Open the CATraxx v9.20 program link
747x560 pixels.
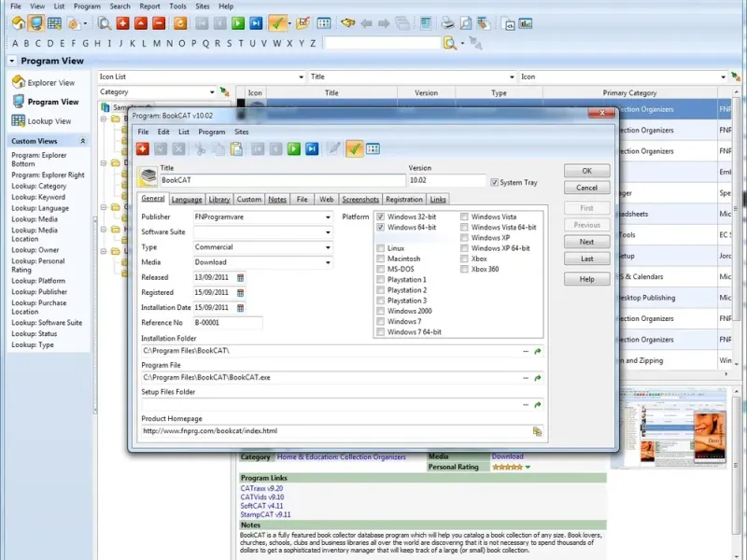point(261,488)
